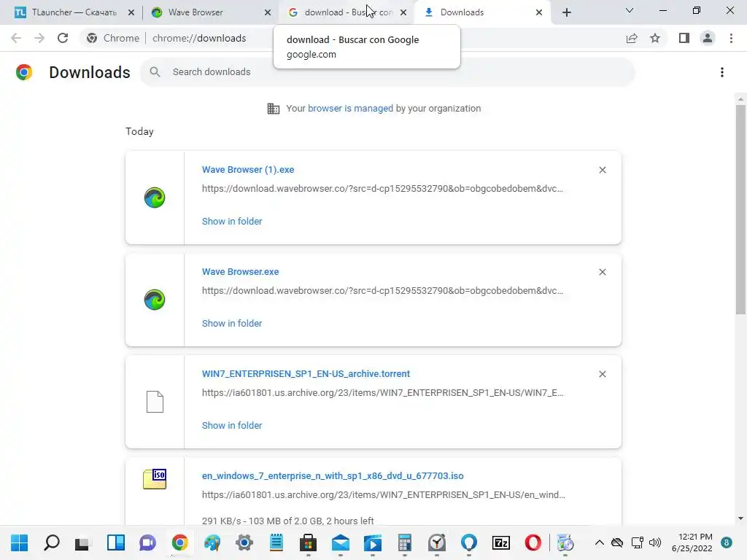Open the volume control in tray
Screen dimensions: 747x560
pyautogui.click(x=656, y=542)
